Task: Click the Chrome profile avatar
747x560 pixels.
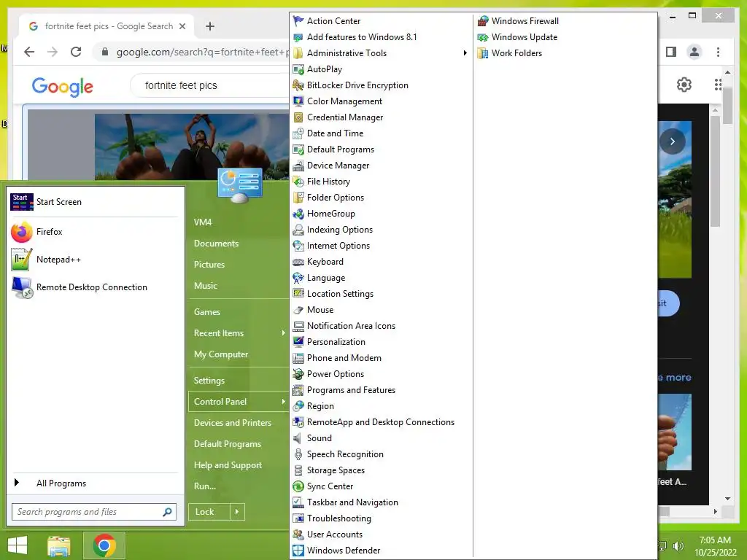Action: click(x=694, y=52)
